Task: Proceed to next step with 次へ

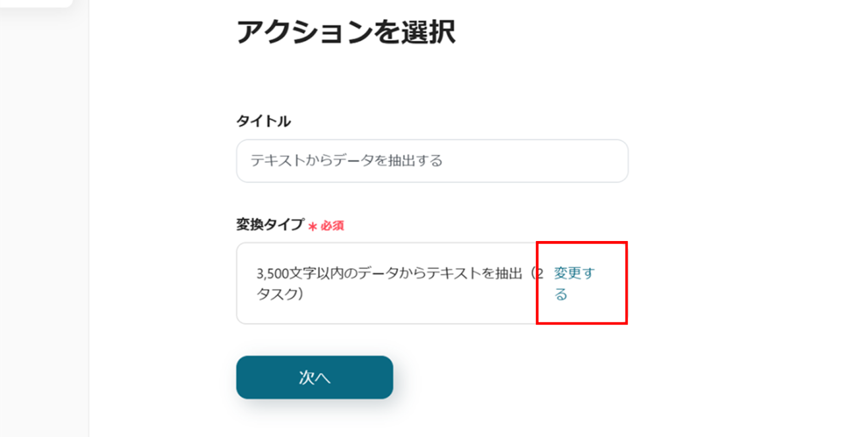Action: pos(314,377)
